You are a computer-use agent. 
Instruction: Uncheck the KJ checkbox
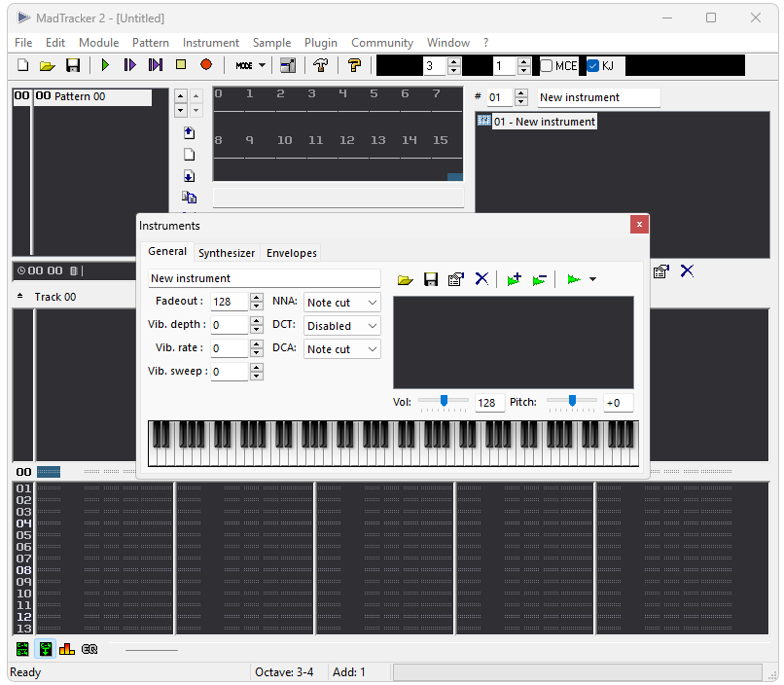pos(593,66)
